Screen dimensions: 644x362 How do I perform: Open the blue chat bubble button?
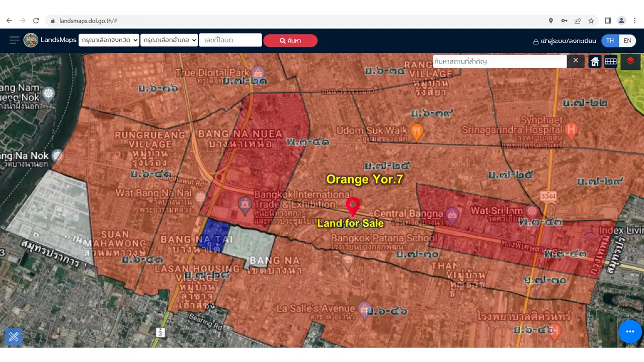pos(630,331)
